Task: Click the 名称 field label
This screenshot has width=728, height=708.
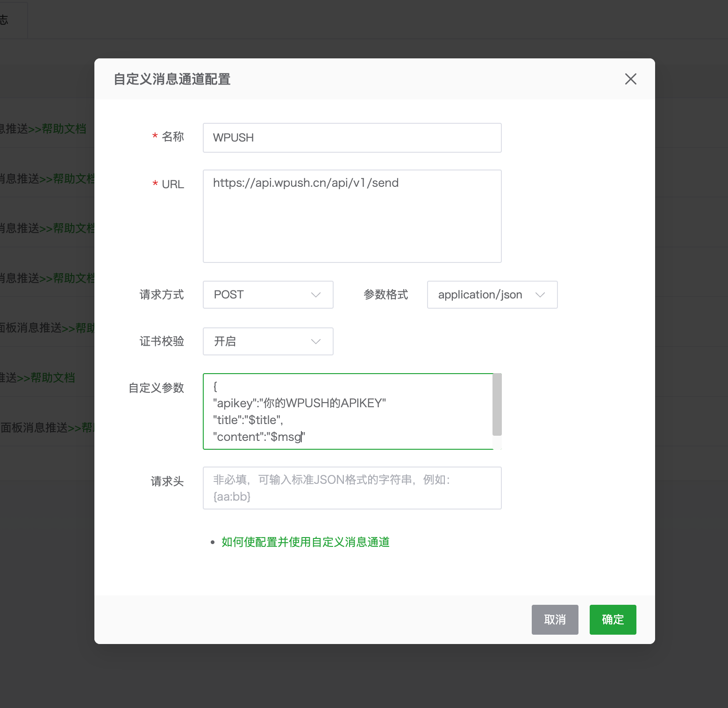Action: [x=173, y=137]
